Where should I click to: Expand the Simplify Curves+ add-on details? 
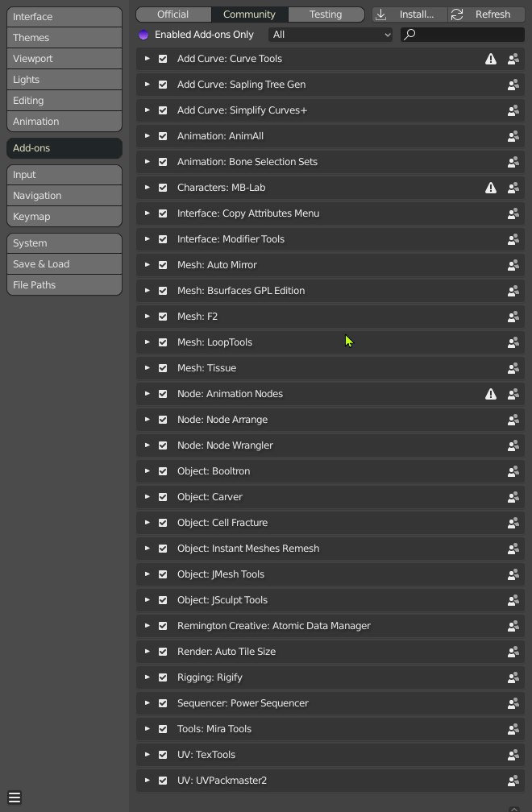(x=148, y=110)
